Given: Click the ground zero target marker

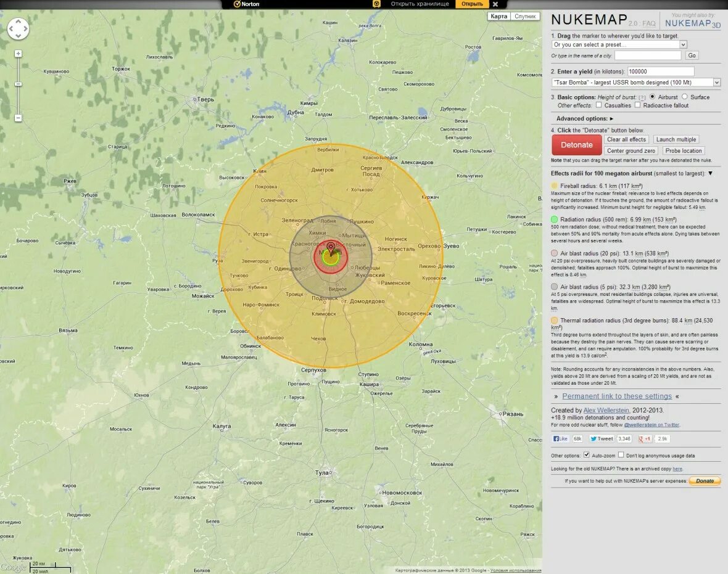Looking at the screenshot, I should 331,248.
